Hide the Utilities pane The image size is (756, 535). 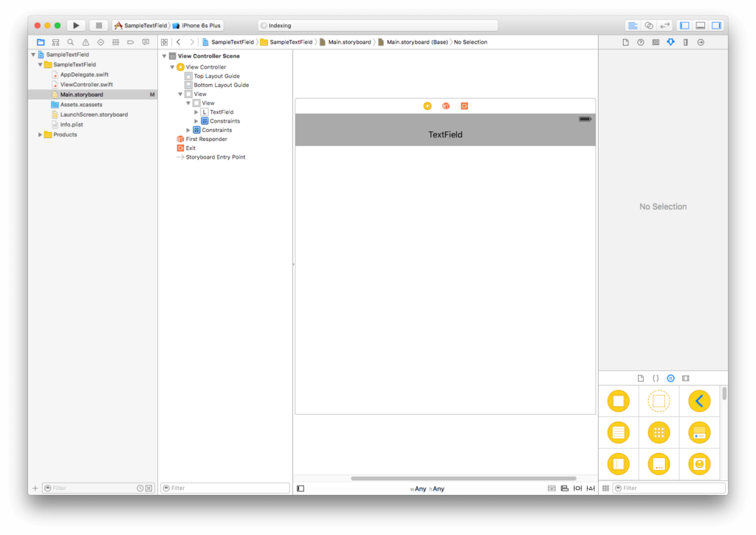point(715,26)
